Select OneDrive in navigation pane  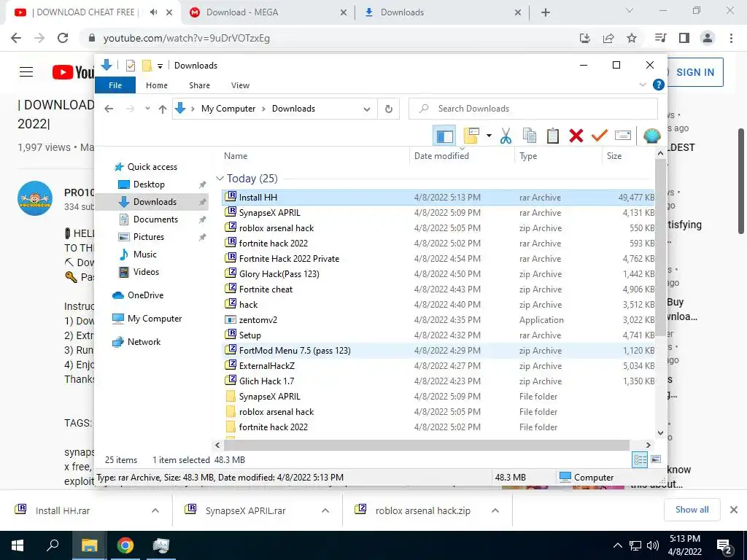[145, 295]
